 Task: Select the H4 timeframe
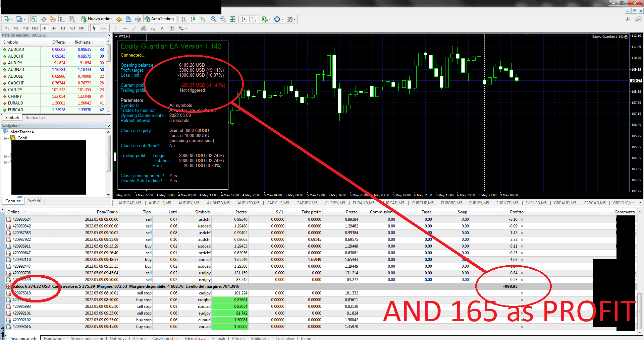(54, 28)
